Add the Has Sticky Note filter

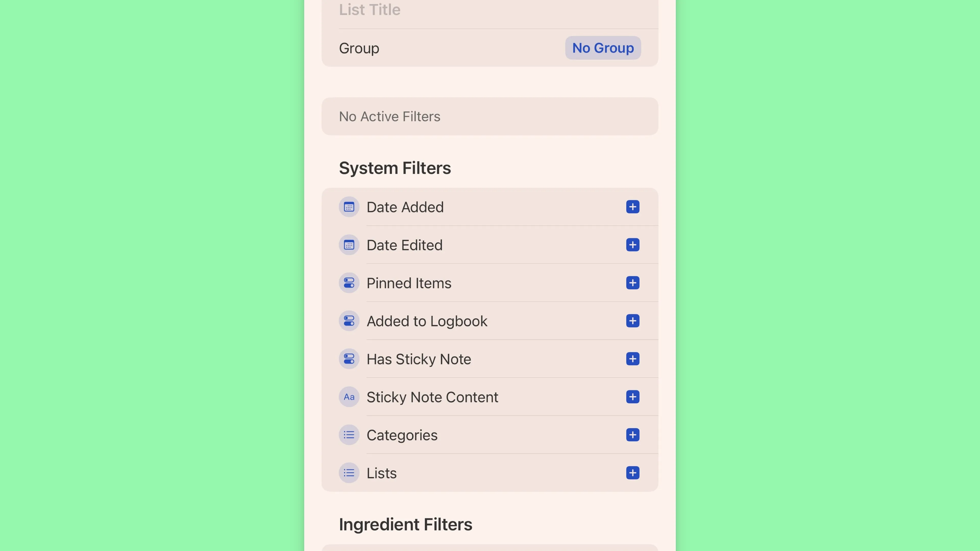point(633,359)
